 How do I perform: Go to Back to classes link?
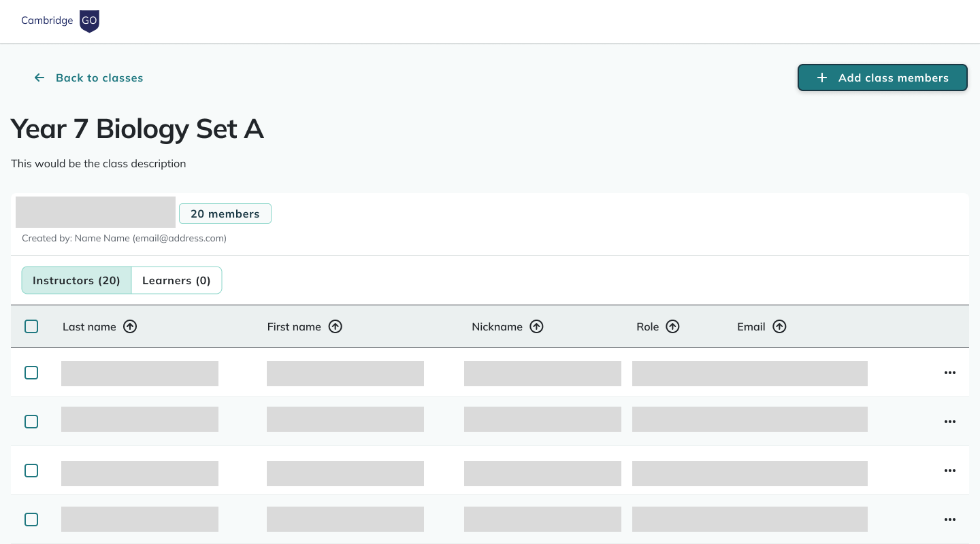pyautogui.click(x=99, y=78)
